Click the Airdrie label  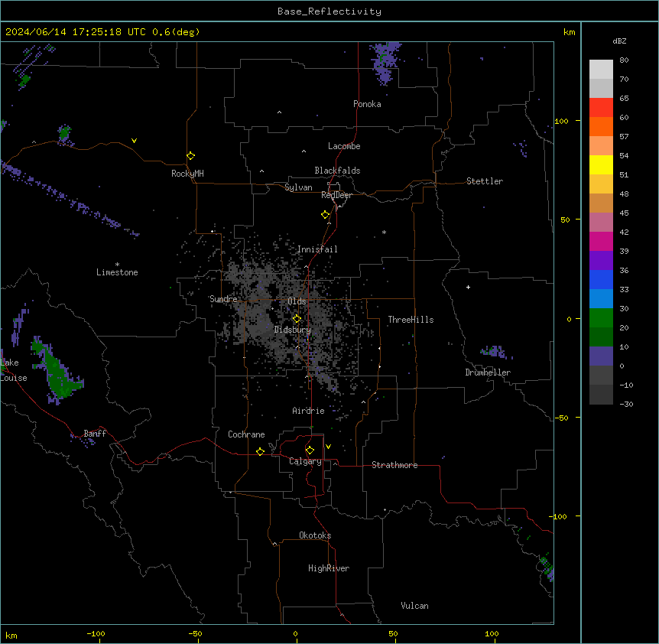[309, 411]
